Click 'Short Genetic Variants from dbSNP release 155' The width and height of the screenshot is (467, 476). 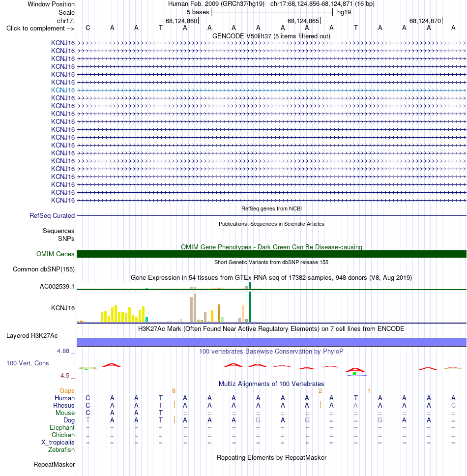coord(271,262)
